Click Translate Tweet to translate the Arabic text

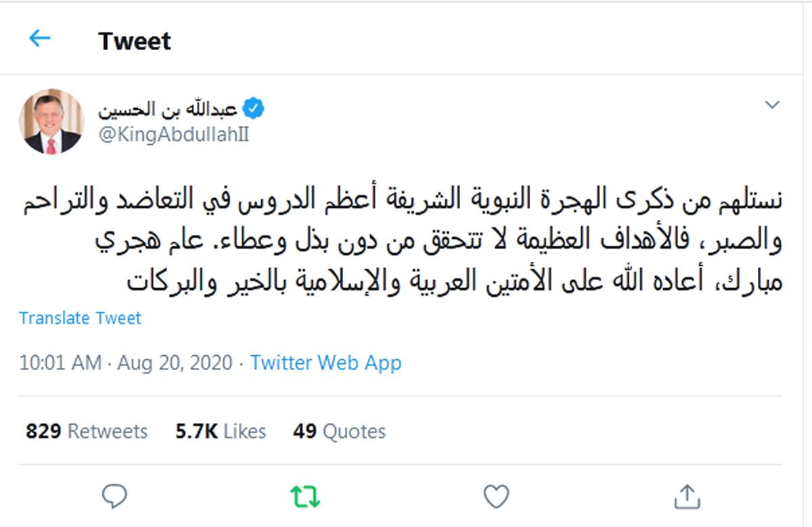(80, 318)
